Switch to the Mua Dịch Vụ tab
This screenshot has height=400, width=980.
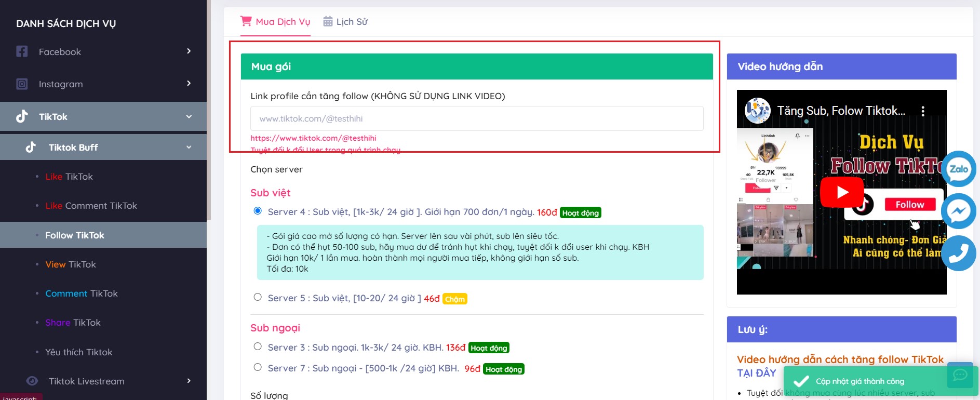coord(275,22)
